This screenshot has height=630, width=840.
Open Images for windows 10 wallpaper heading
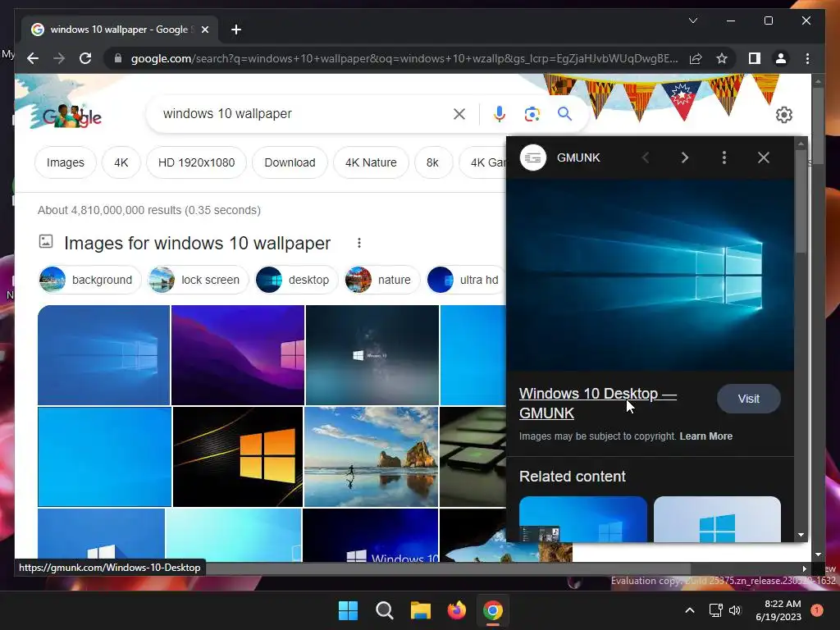[197, 243]
